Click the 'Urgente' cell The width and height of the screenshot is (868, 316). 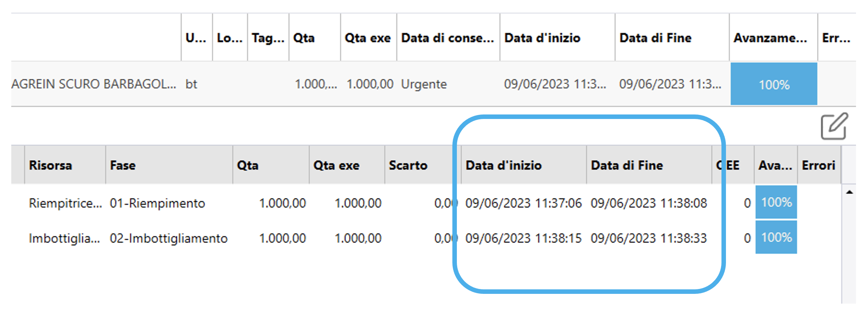pyautogui.click(x=424, y=84)
